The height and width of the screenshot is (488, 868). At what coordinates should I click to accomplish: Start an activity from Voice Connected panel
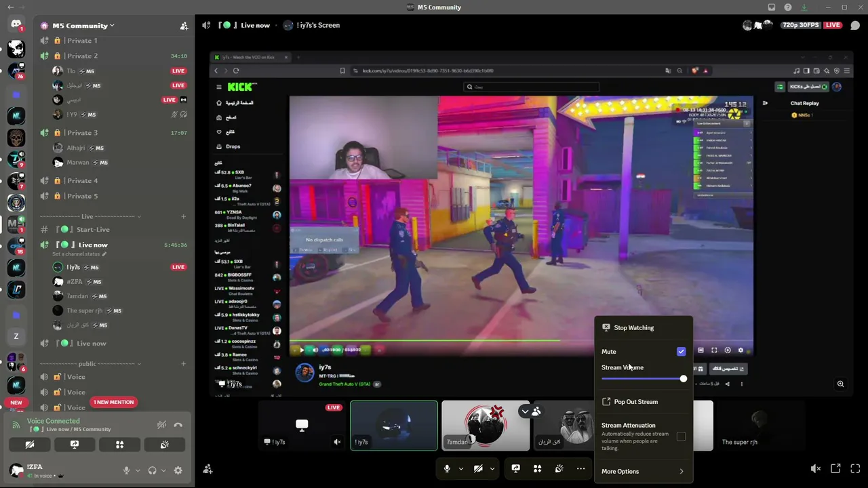click(x=119, y=445)
